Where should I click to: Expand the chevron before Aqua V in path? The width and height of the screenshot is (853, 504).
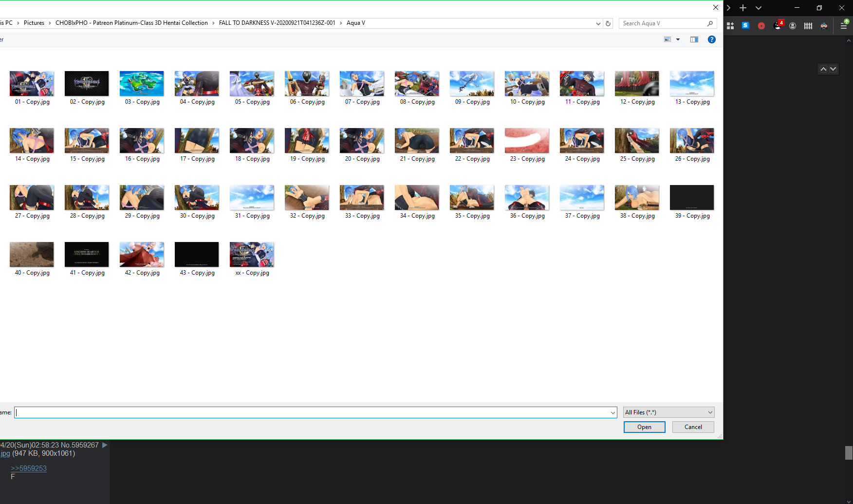coord(341,23)
